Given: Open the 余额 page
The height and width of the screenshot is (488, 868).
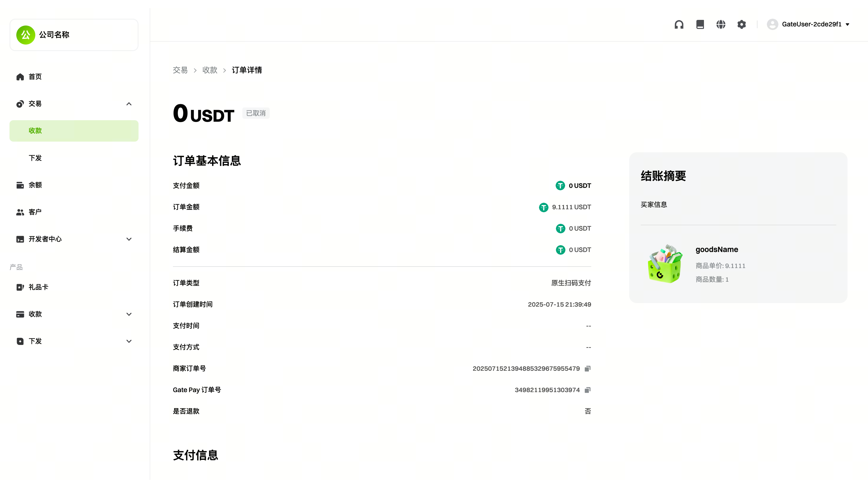Looking at the screenshot, I should pos(35,185).
